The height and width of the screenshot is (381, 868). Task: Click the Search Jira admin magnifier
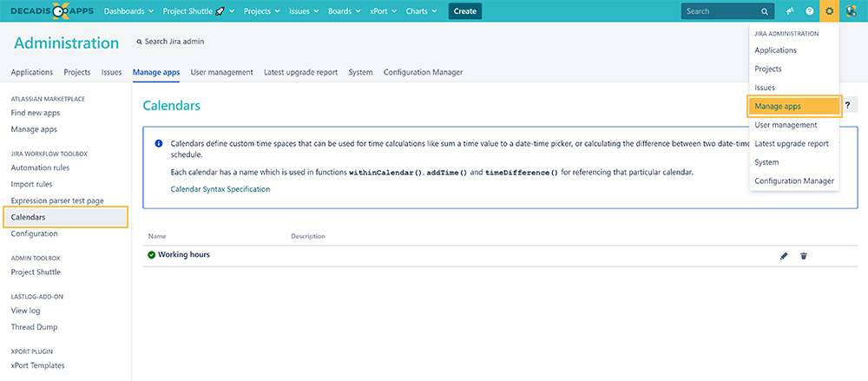(x=140, y=42)
